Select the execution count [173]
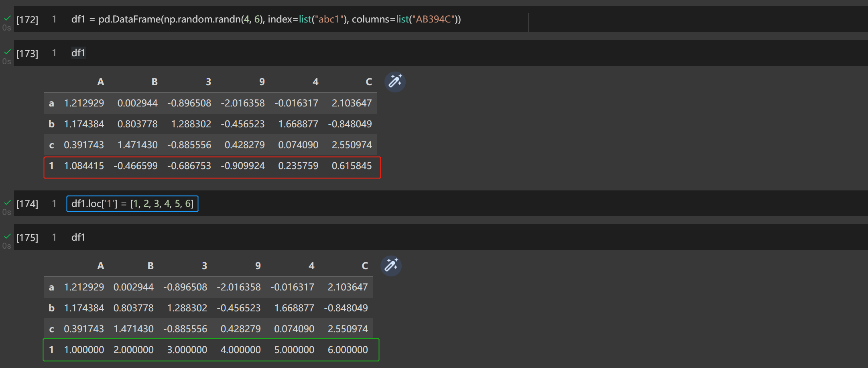This screenshot has width=868, height=368. [x=27, y=53]
